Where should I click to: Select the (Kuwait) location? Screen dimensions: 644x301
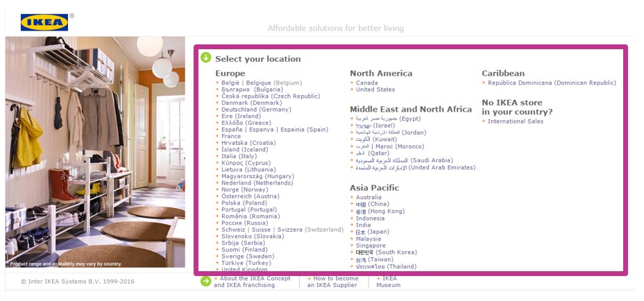(x=376, y=139)
